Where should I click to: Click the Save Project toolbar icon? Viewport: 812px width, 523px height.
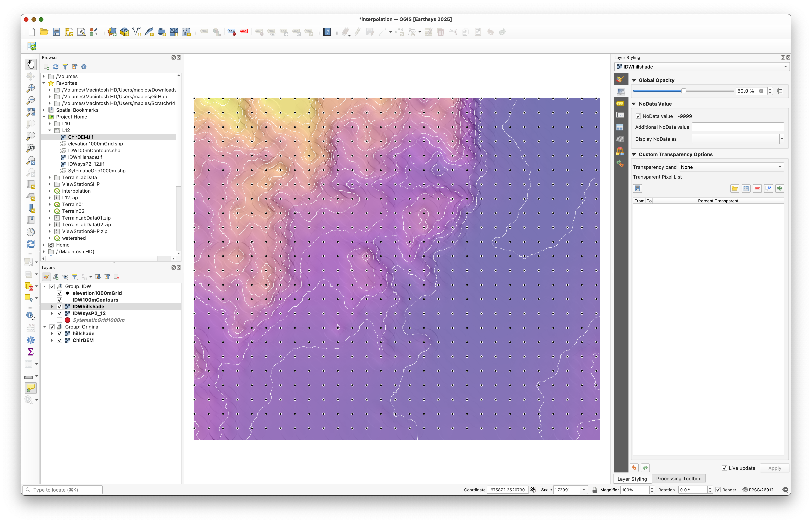56,32
